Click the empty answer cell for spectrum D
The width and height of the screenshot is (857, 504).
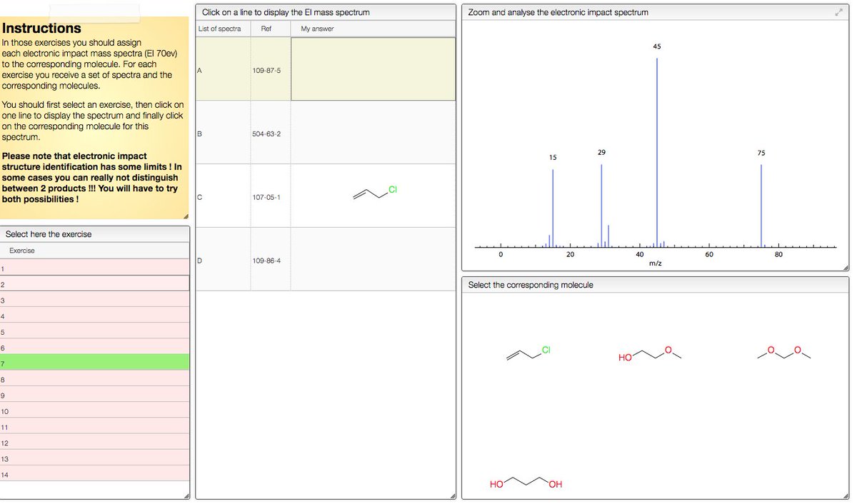point(373,259)
